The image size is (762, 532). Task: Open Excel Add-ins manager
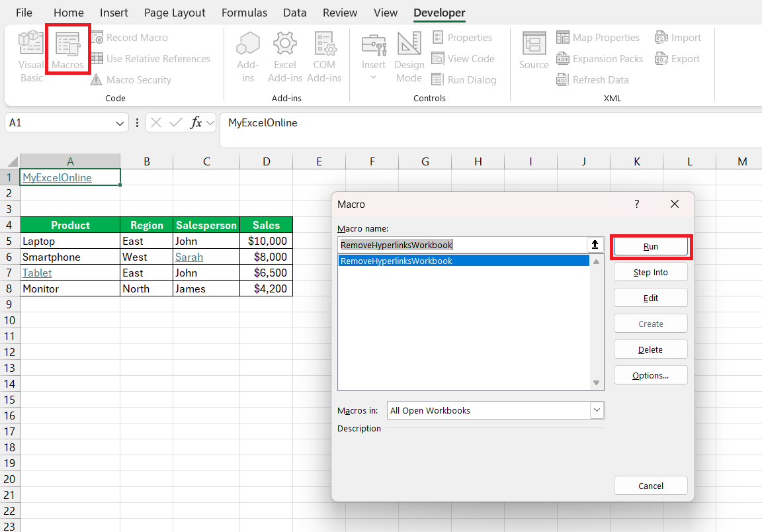pos(285,56)
